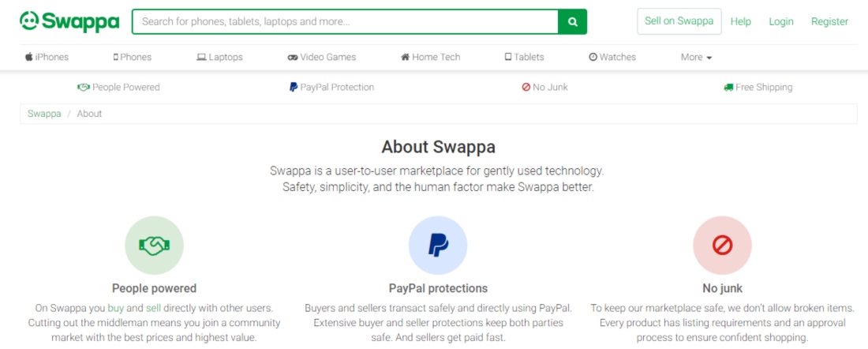Click the Watches clock icon
This screenshot has width=868, height=349.
point(593,57)
